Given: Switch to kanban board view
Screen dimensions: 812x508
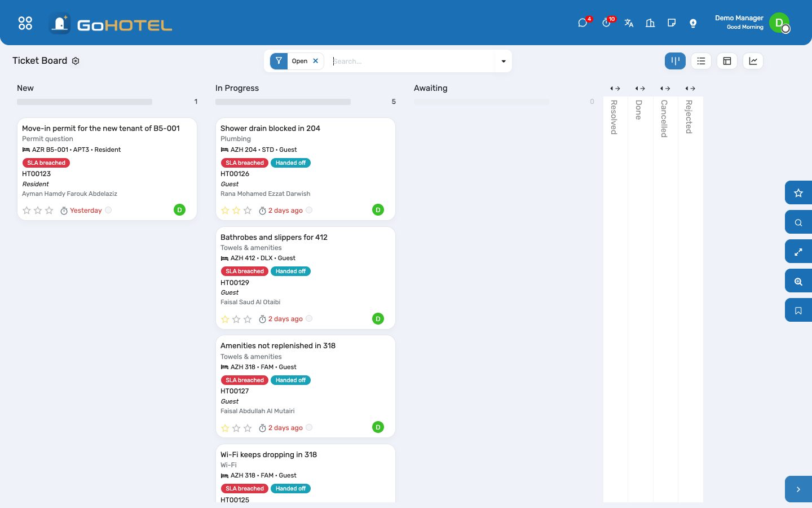Looking at the screenshot, I should pyautogui.click(x=675, y=61).
